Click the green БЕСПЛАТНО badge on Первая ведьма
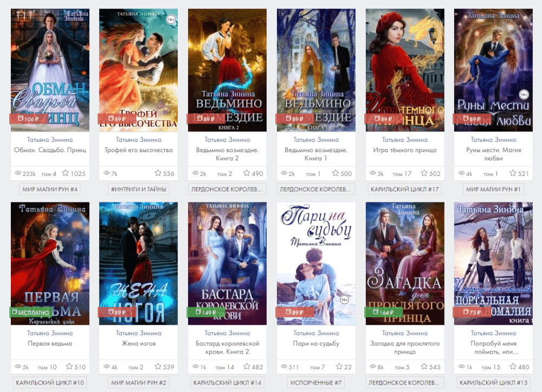Viewport: 542px width, 392px height. 31,312
